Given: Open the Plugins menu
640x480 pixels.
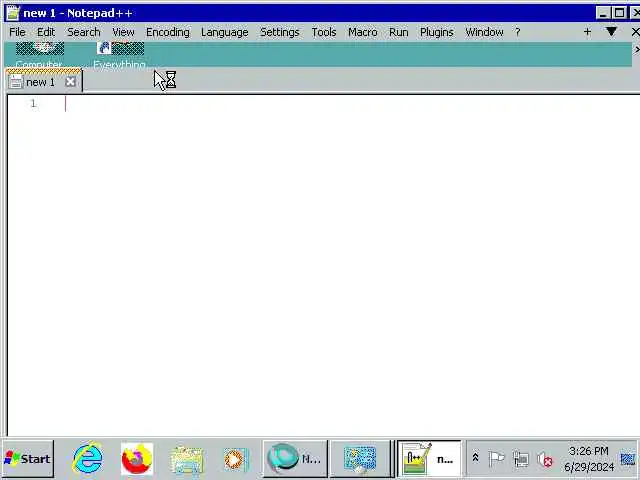Looking at the screenshot, I should coord(437,32).
